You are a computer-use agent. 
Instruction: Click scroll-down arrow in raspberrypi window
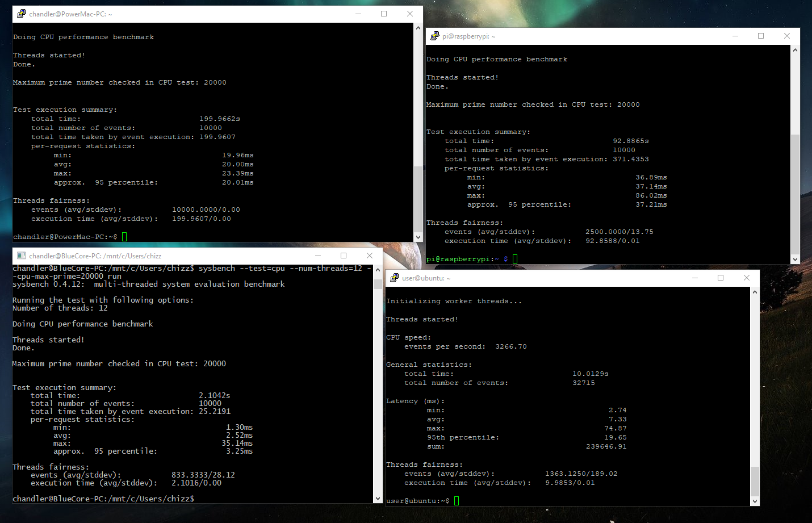click(795, 260)
